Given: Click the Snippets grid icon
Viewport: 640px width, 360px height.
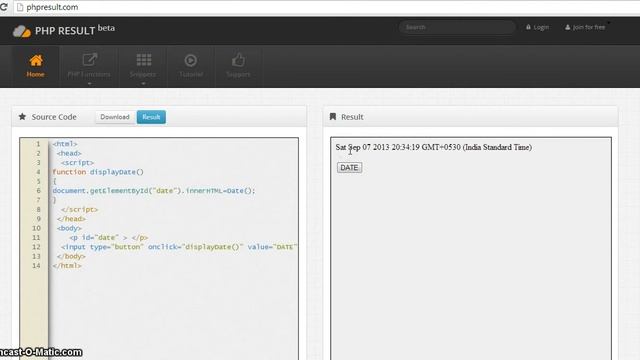Looking at the screenshot, I should pos(144,60).
